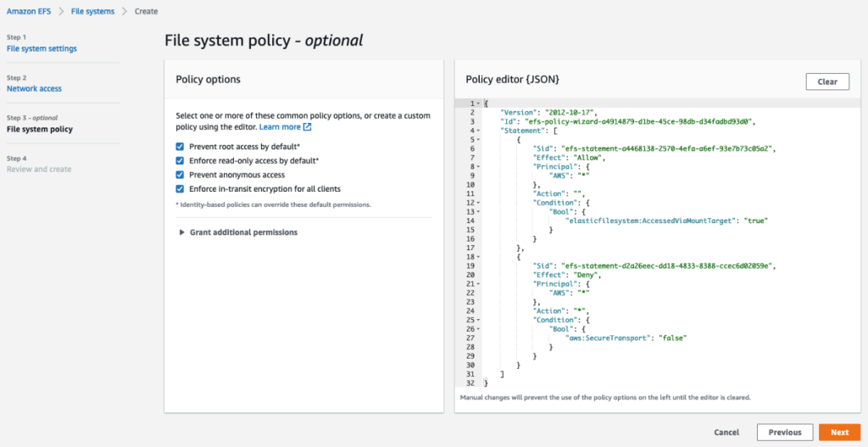The height and width of the screenshot is (447, 868).
Task: Collapse Bool fold arrow on line 26
Action: click(478, 329)
